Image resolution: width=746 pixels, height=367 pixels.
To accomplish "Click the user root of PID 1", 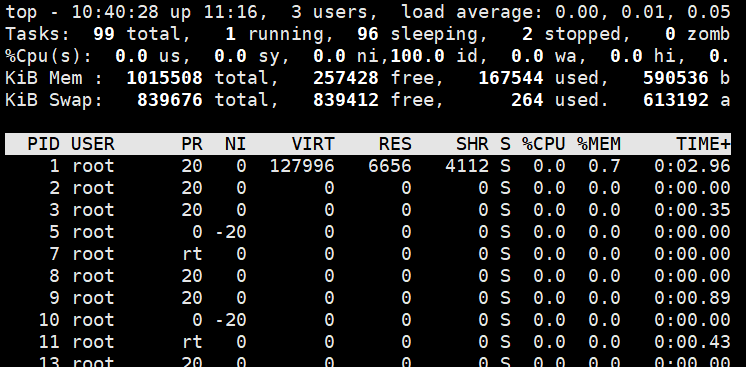I will [93, 166].
